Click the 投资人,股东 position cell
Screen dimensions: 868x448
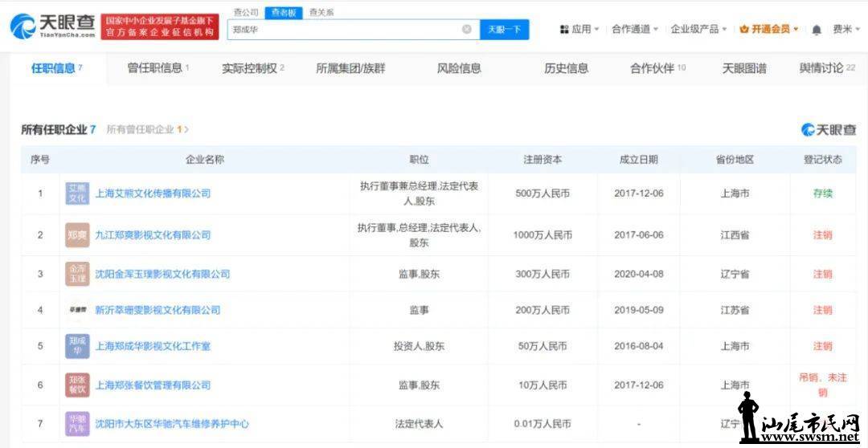[419, 346]
